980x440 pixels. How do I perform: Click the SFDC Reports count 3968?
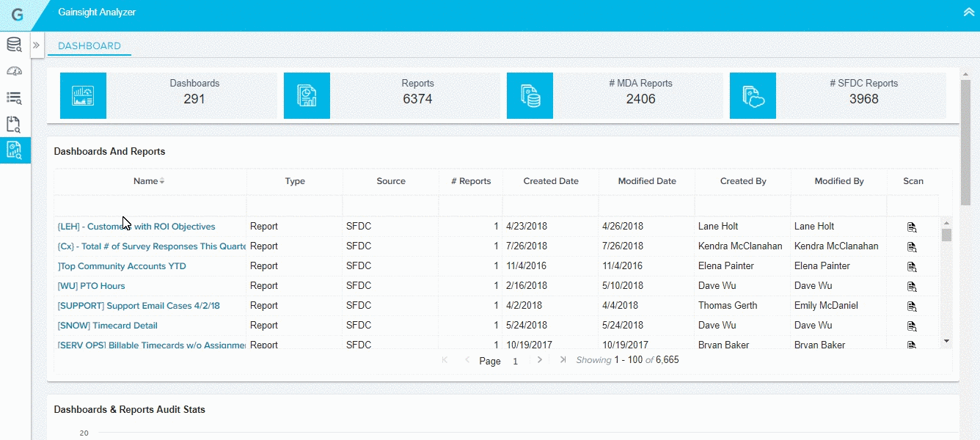coord(863,99)
